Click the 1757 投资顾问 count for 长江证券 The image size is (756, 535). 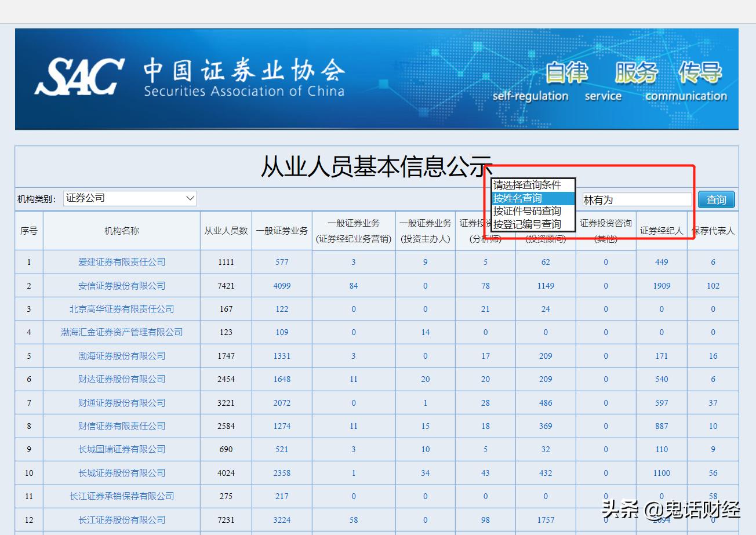coord(545,519)
